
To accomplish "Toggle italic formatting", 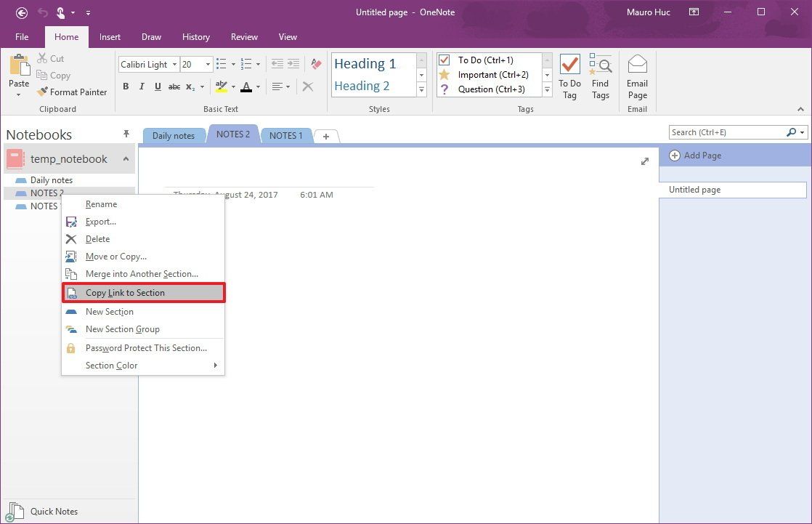I will 140,86.
